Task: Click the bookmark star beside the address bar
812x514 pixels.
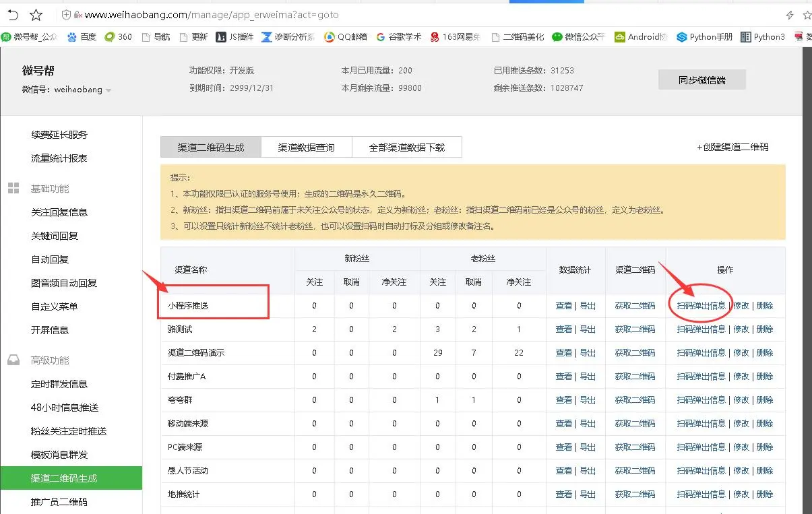Action: (36, 15)
